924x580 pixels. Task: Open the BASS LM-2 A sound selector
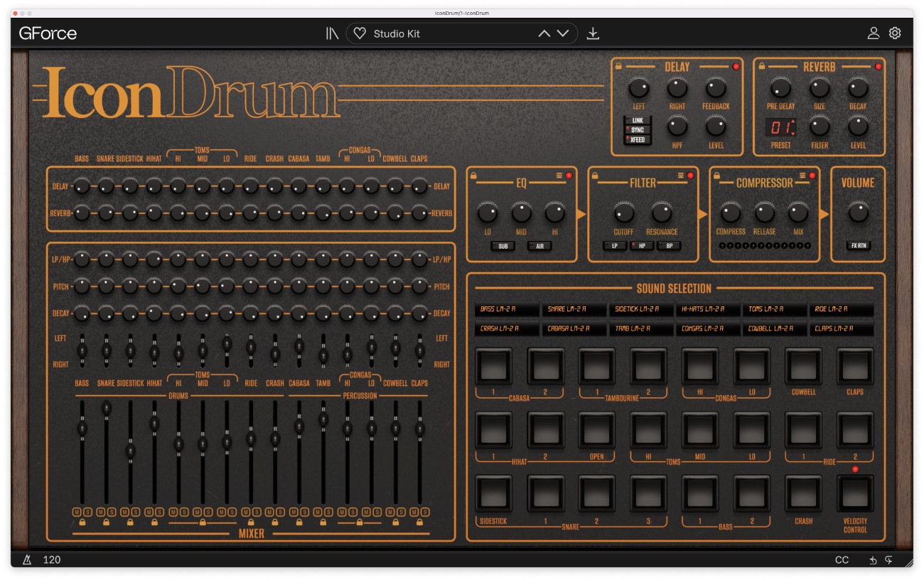(x=507, y=309)
